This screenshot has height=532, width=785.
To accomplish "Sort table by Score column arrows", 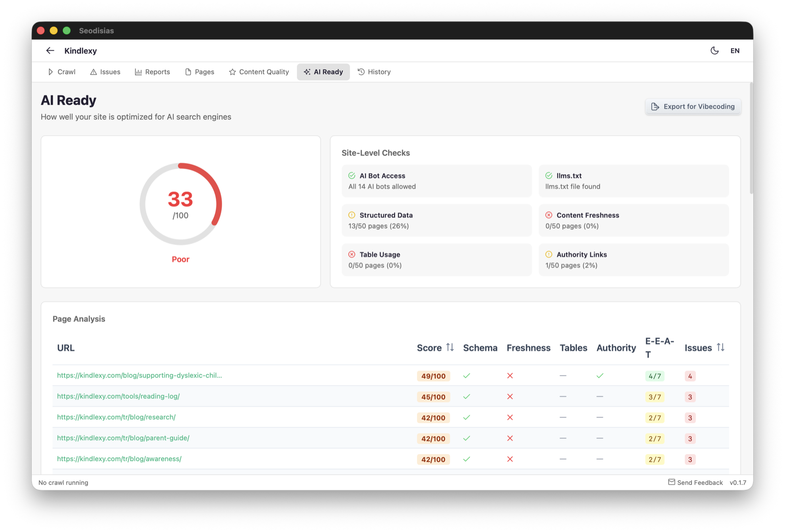I will point(450,348).
